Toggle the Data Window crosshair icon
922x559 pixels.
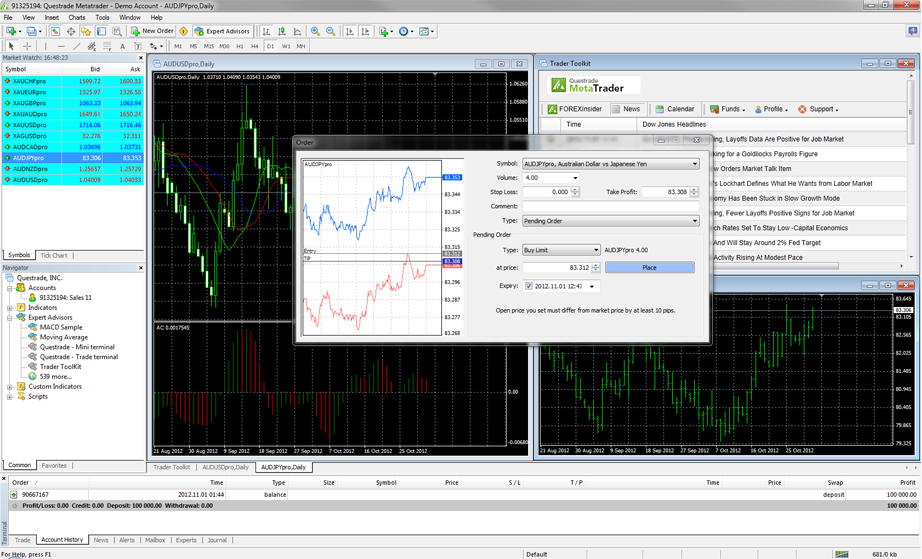[x=71, y=31]
